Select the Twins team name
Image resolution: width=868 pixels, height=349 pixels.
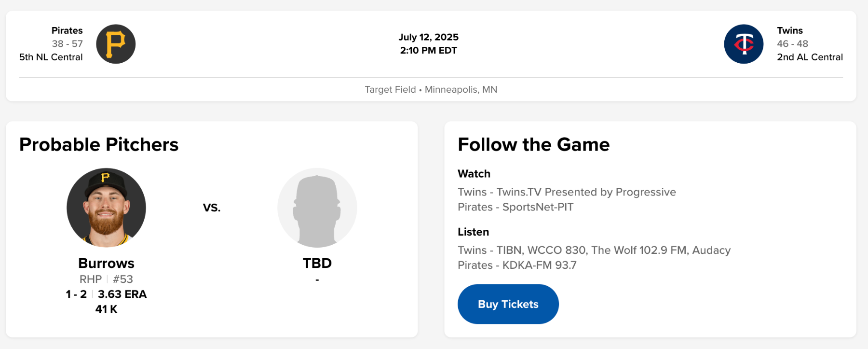coord(789,30)
